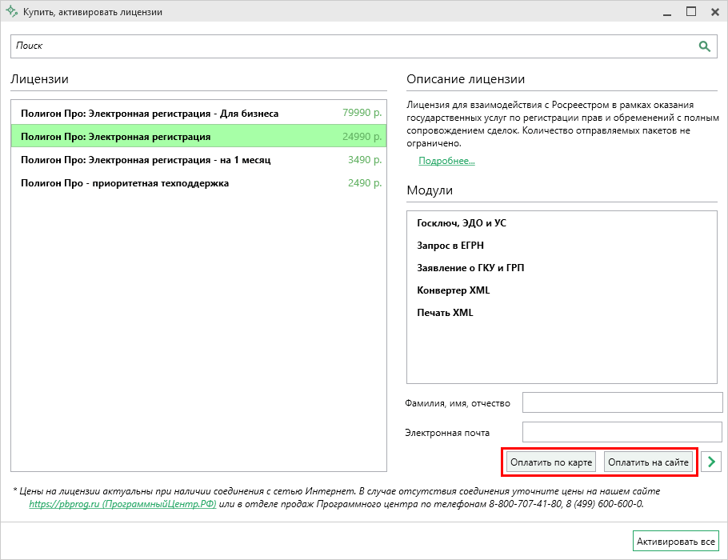Click price 2490 р.

(x=365, y=183)
